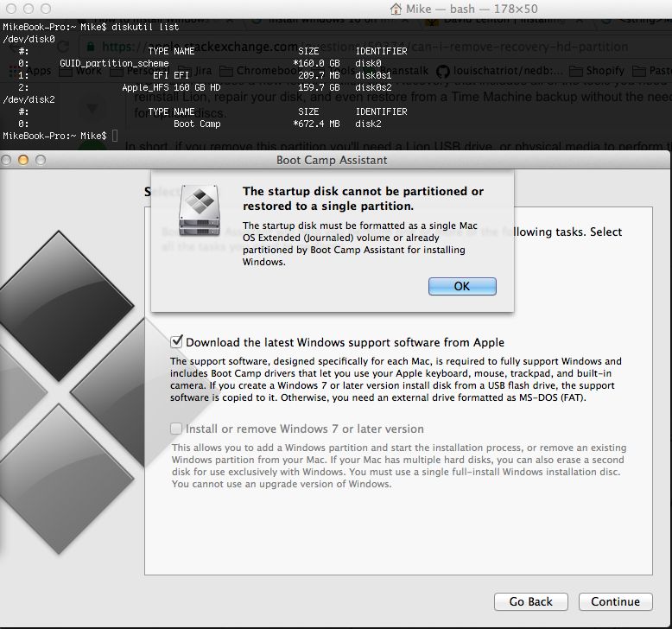Click the GitHub icon in browser bookmarks bar

pyautogui.click(x=443, y=71)
